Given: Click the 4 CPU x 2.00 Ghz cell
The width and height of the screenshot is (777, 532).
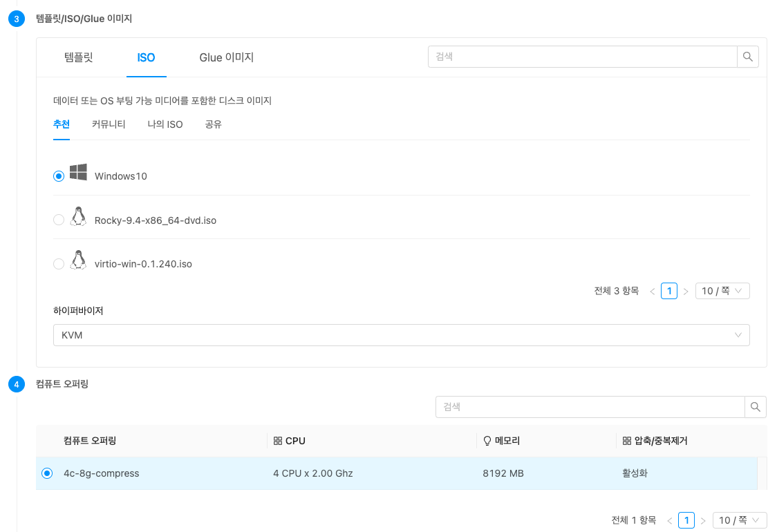Looking at the screenshot, I should (x=312, y=473).
